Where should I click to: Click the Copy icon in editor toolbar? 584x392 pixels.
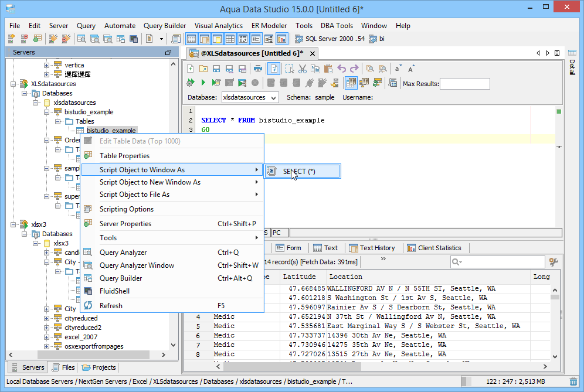pos(315,69)
